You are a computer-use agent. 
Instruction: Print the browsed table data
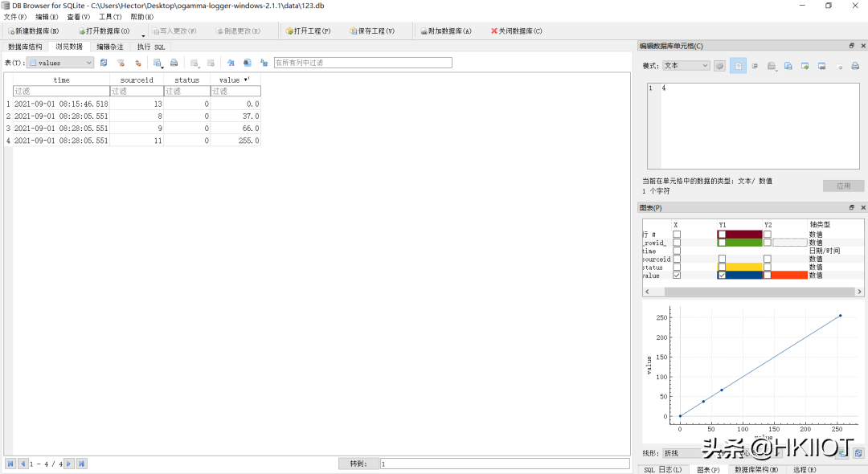[174, 63]
